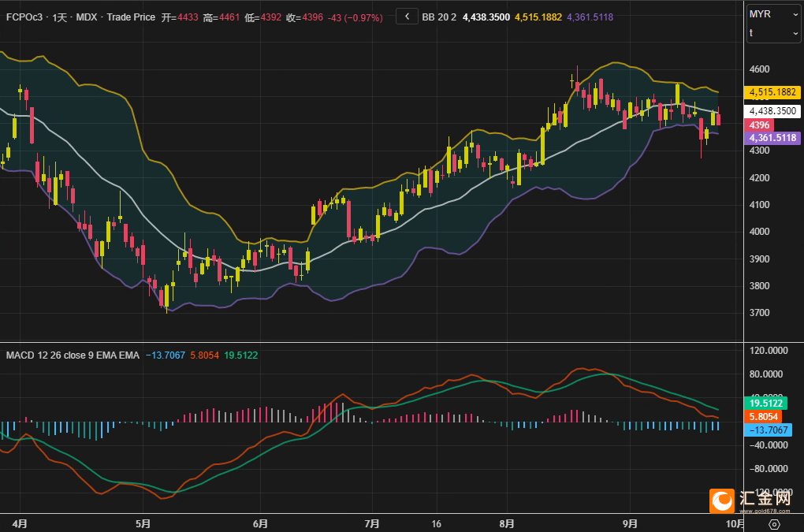This screenshot has width=804, height=532.
Task: Click the 8月 date label on the time axis
Action: (507, 524)
